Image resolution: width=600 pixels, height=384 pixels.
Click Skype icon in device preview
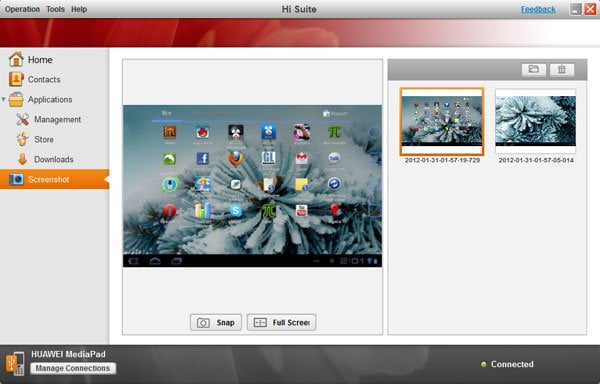pyautogui.click(x=236, y=210)
